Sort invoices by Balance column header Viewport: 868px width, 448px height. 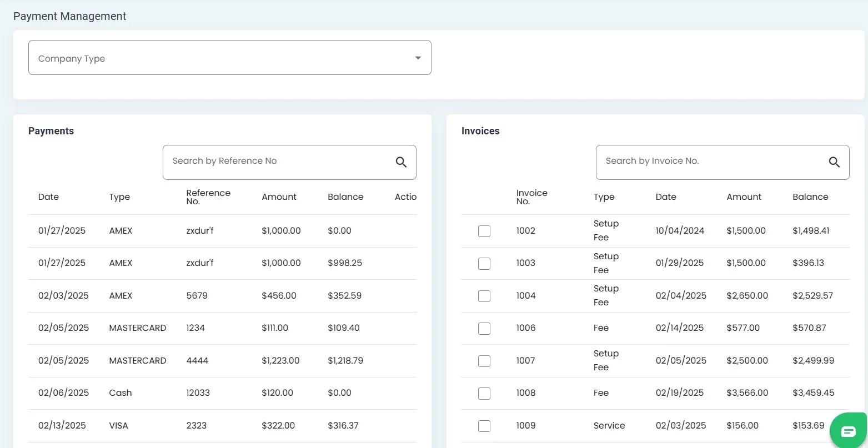pos(810,197)
